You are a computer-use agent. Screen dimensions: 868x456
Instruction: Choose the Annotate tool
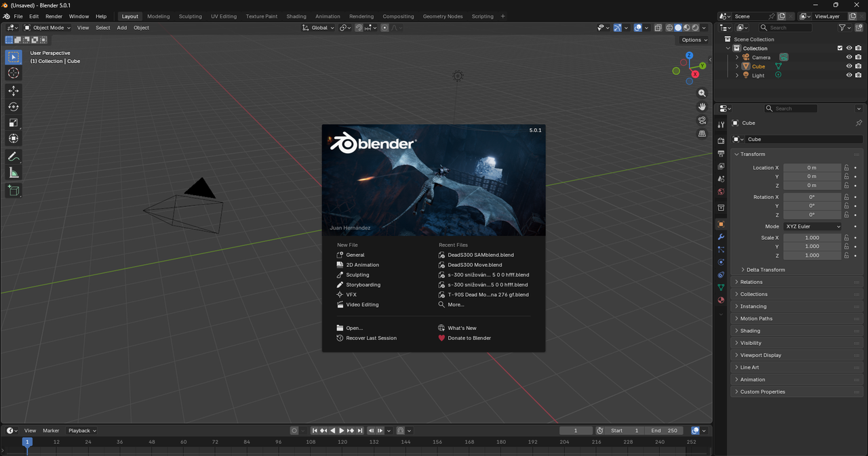(x=14, y=157)
